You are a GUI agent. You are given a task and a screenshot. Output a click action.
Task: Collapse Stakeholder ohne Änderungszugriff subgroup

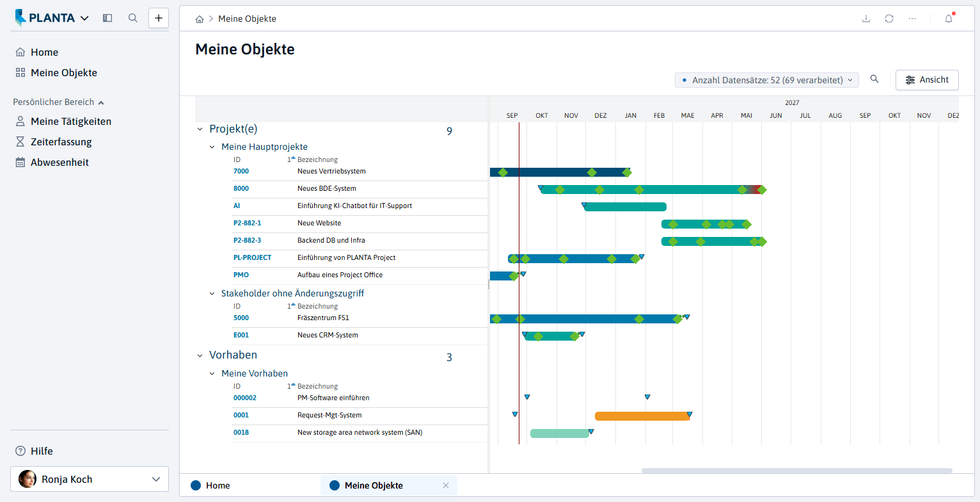point(212,294)
